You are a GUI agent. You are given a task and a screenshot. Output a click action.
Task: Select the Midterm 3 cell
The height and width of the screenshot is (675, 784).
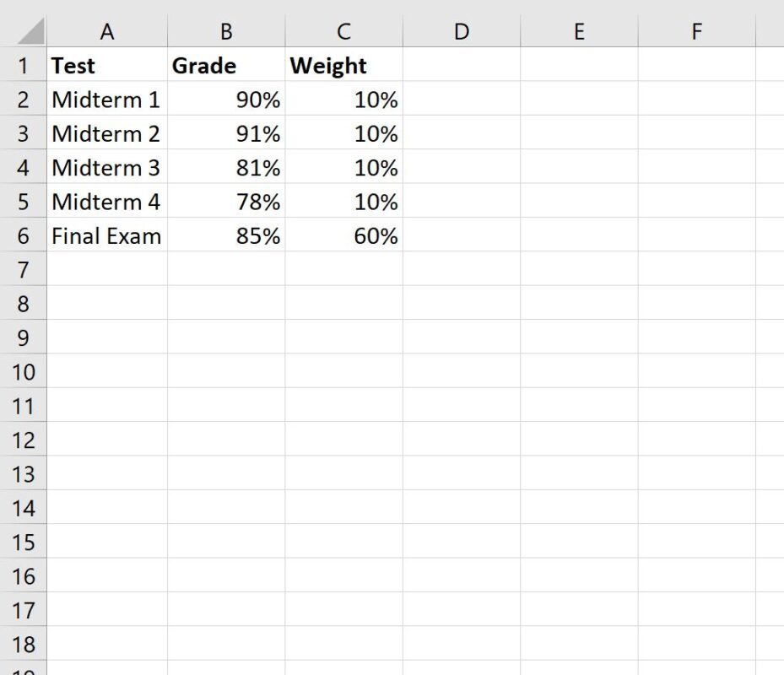click(x=107, y=167)
